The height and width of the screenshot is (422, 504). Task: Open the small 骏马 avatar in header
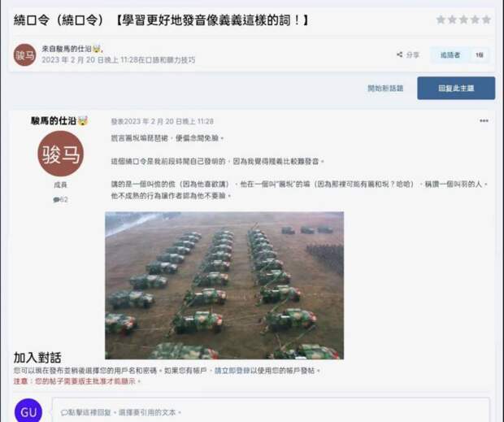tap(24, 55)
